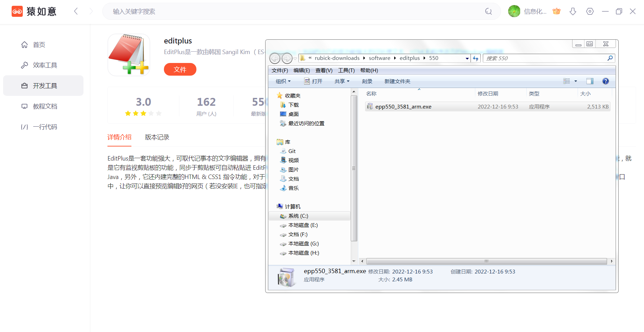Screen dimensions: 644x332
Task: Click the refresh button beside address bar
Action: click(x=476, y=59)
